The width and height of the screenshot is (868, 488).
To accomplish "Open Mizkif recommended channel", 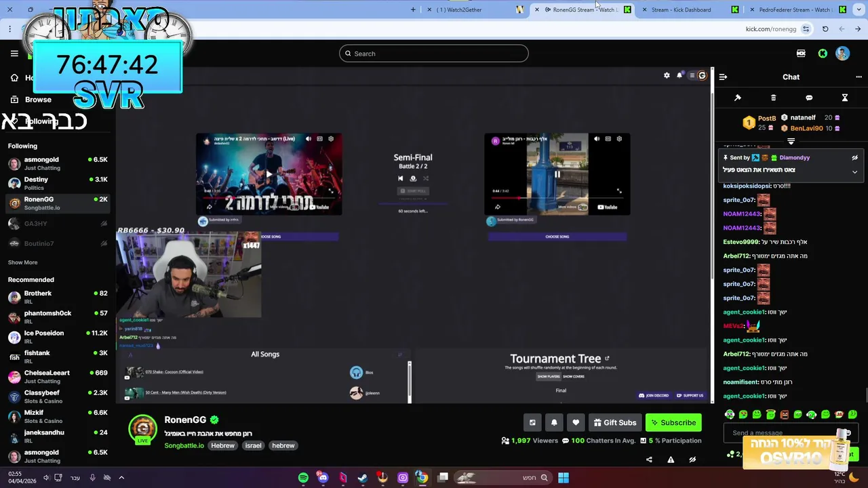I will pos(58,416).
